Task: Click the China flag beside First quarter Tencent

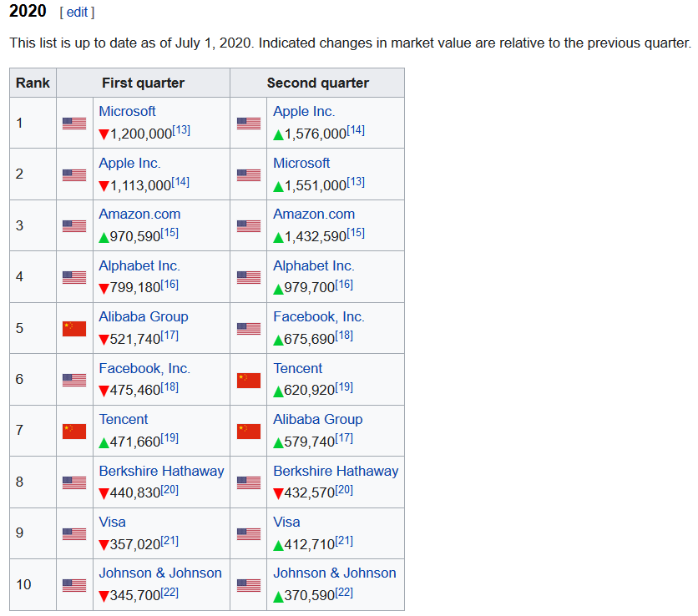Action: [74, 432]
